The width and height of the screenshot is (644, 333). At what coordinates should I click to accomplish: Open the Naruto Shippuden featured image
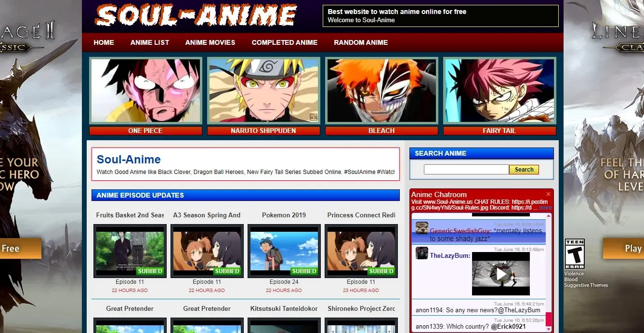pos(263,91)
